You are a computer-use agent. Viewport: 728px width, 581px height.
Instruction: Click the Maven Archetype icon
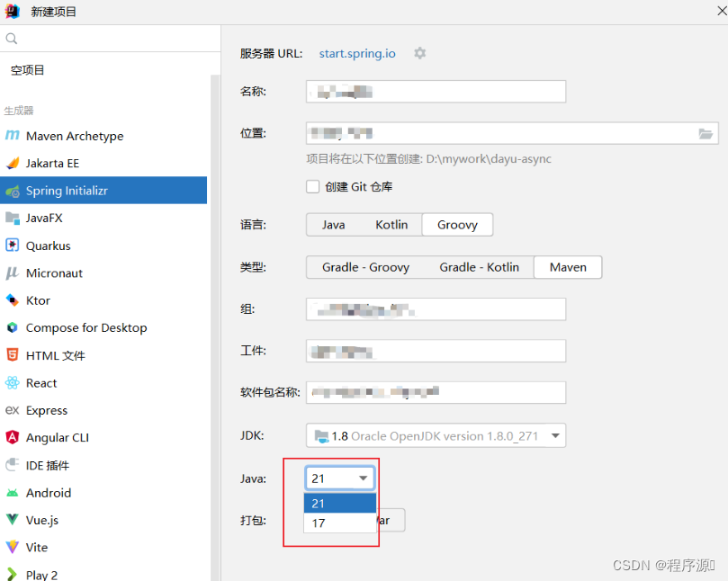pyautogui.click(x=12, y=136)
